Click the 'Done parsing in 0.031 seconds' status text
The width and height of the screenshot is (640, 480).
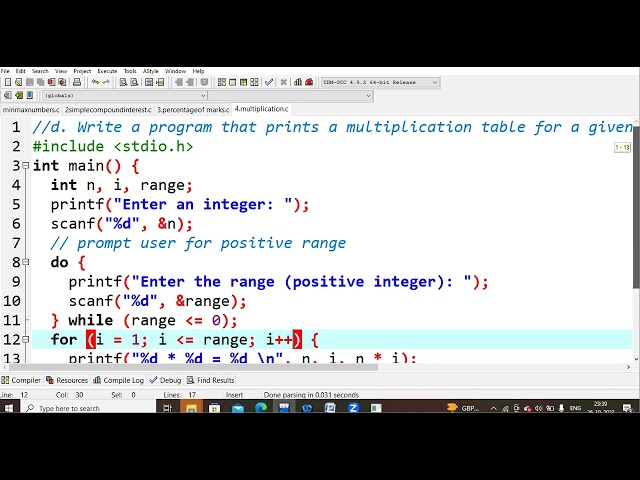point(311,395)
